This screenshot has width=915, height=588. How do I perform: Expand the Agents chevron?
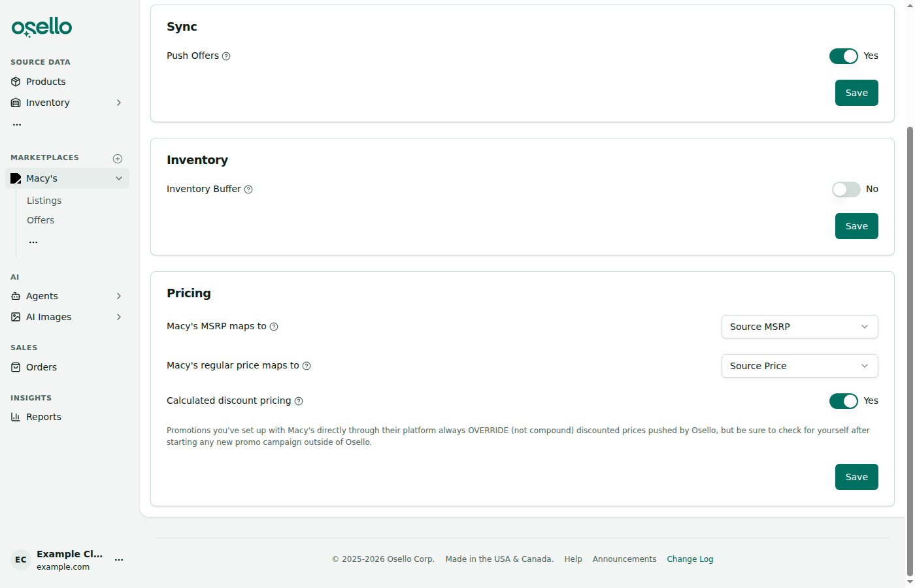tap(119, 296)
